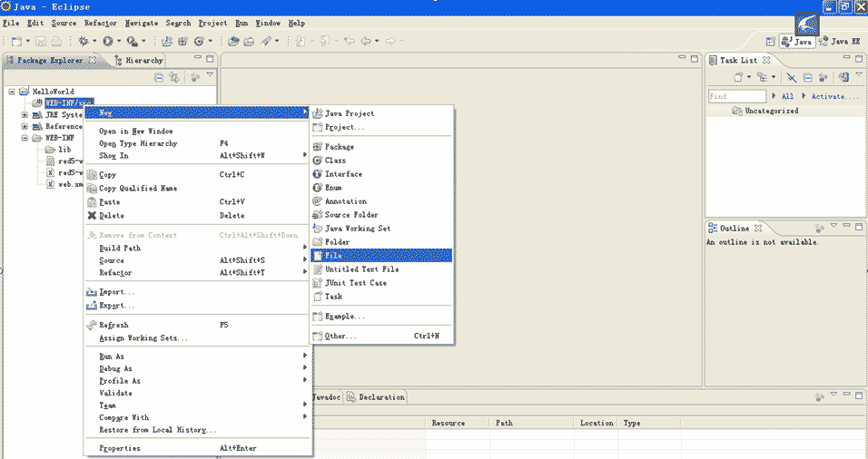Maximize the editor area
This screenshot has height=459, width=868.
(x=695, y=58)
